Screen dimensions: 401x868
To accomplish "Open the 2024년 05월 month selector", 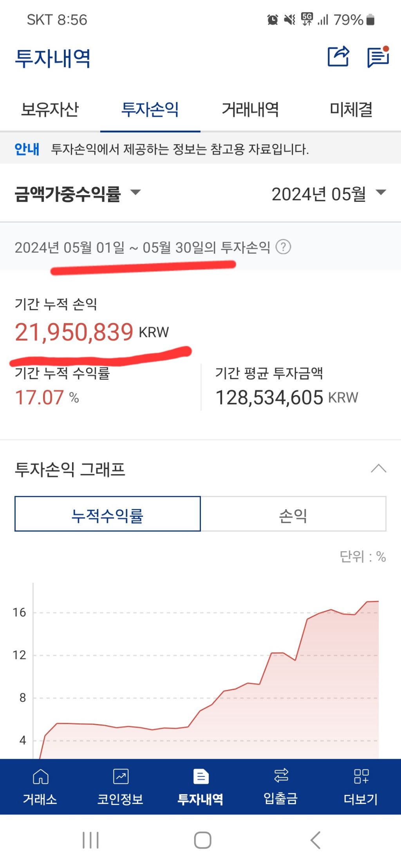I will pos(328,194).
